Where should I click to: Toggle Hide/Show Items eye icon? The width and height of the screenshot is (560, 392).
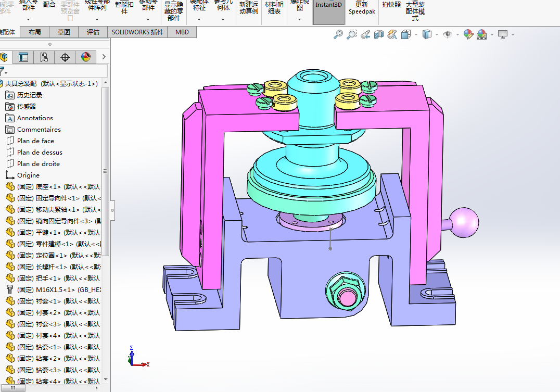(448, 34)
